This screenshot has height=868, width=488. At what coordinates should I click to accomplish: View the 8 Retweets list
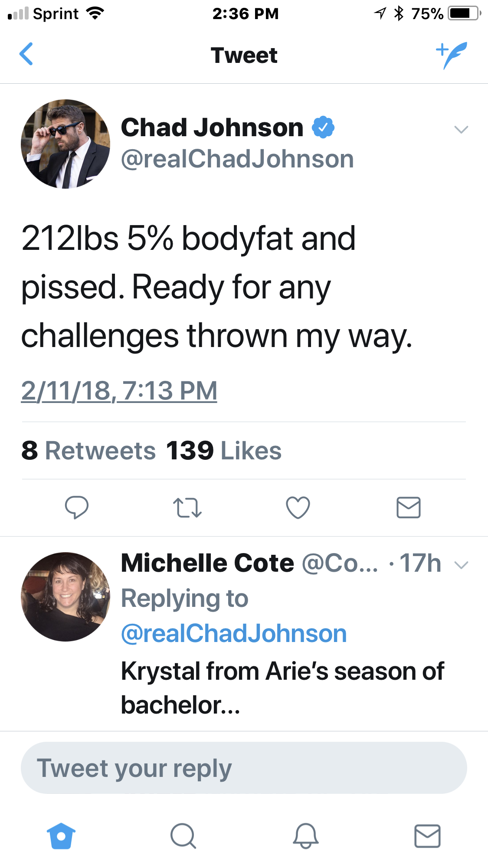pos(88,450)
